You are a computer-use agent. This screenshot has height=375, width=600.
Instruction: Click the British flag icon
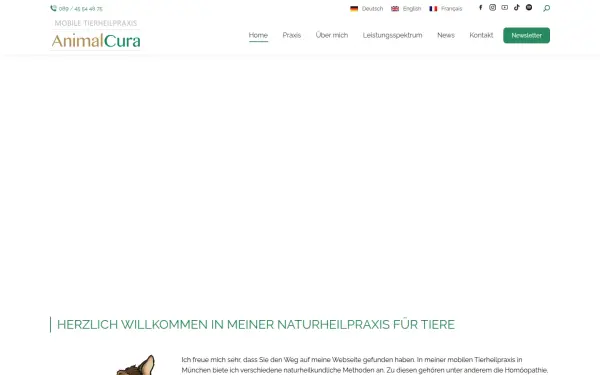click(395, 9)
